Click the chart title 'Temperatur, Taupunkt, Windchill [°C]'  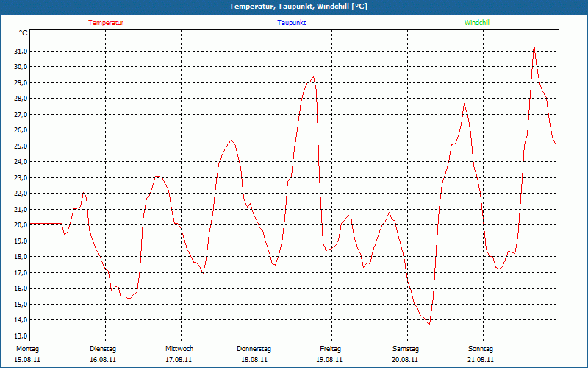298,7
